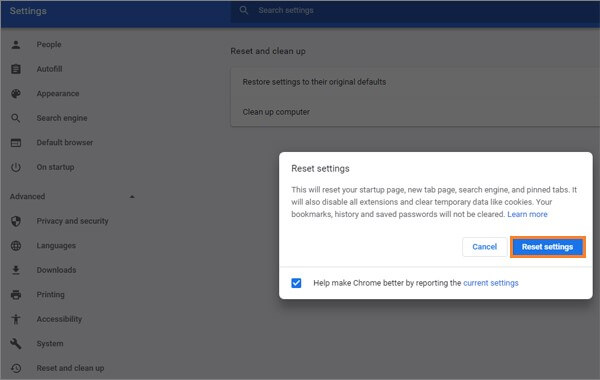Click the People person icon
This screenshot has width=600, height=380.
click(x=16, y=45)
